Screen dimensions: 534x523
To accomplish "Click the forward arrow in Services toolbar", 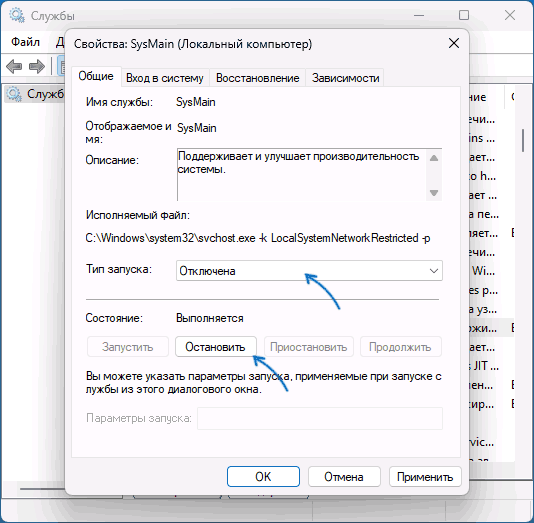I will tap(37, 66).
